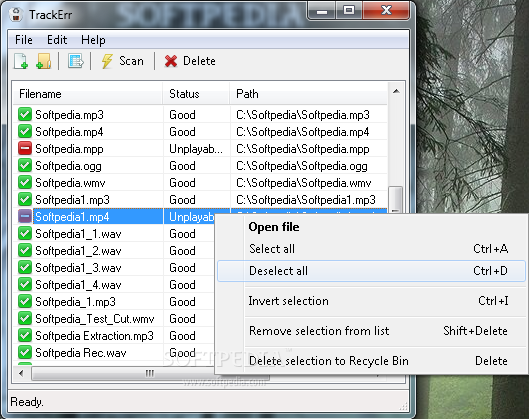Open the Help menu

coord(93,40)
